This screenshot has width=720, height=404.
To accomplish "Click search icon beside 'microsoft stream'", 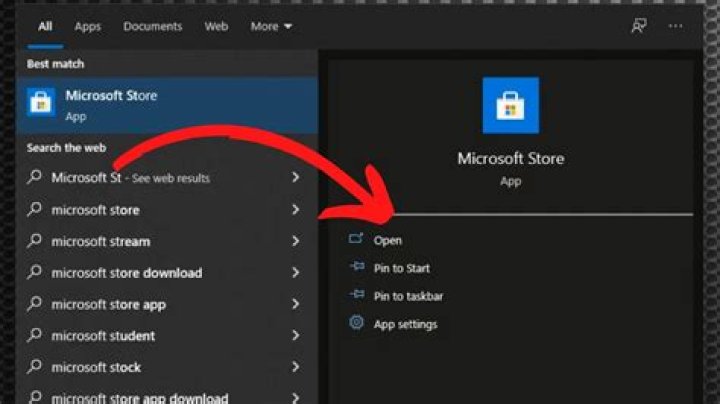I will point(34,241).
